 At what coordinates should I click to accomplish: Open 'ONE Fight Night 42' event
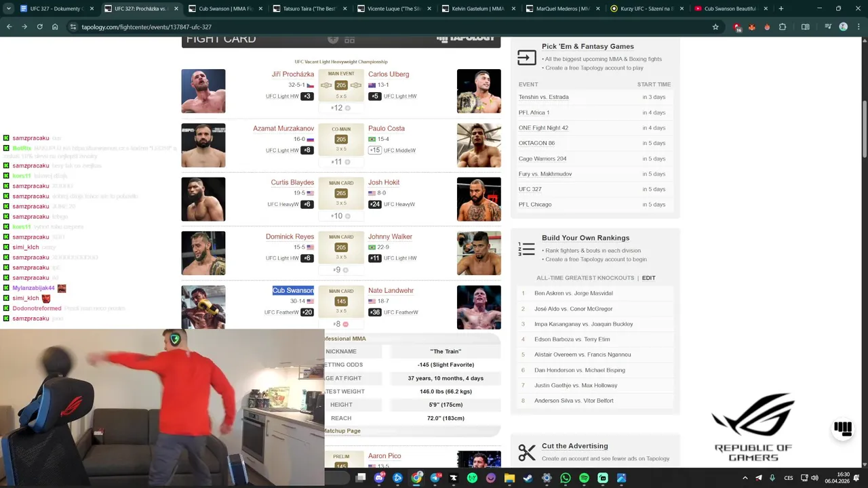click(x=544, y=128)
